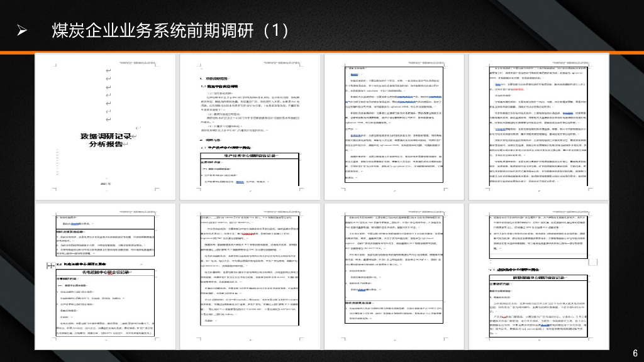Click the arrow bullet icon before the slide title

click(21, 28)
